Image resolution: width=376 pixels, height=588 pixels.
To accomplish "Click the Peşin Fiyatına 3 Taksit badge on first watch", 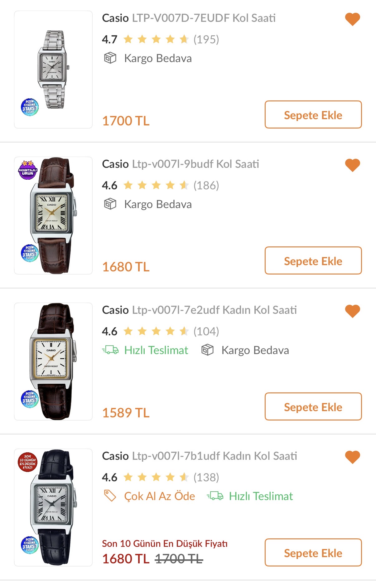I will (x=30, y=107).
